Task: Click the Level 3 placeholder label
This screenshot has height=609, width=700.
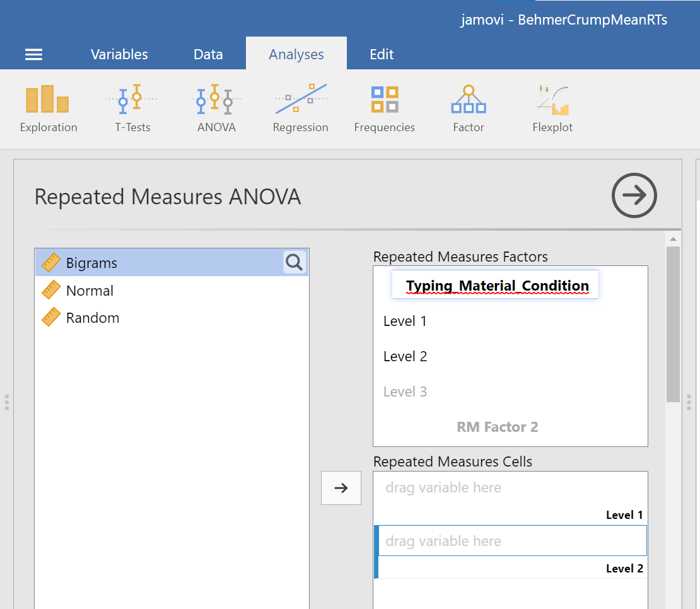Action: (405, 391)
